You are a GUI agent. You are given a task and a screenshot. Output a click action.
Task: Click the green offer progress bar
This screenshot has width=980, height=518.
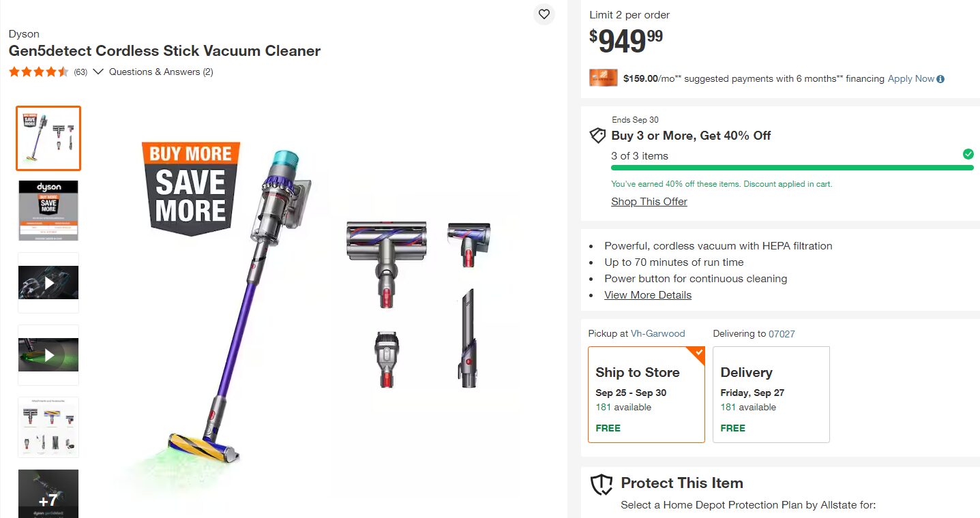(792, 168)
